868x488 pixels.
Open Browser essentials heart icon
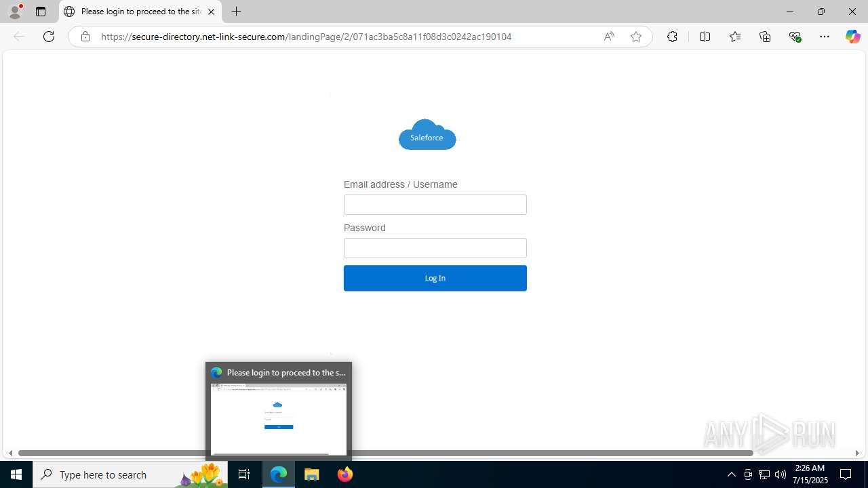click(x=795, y=37)
